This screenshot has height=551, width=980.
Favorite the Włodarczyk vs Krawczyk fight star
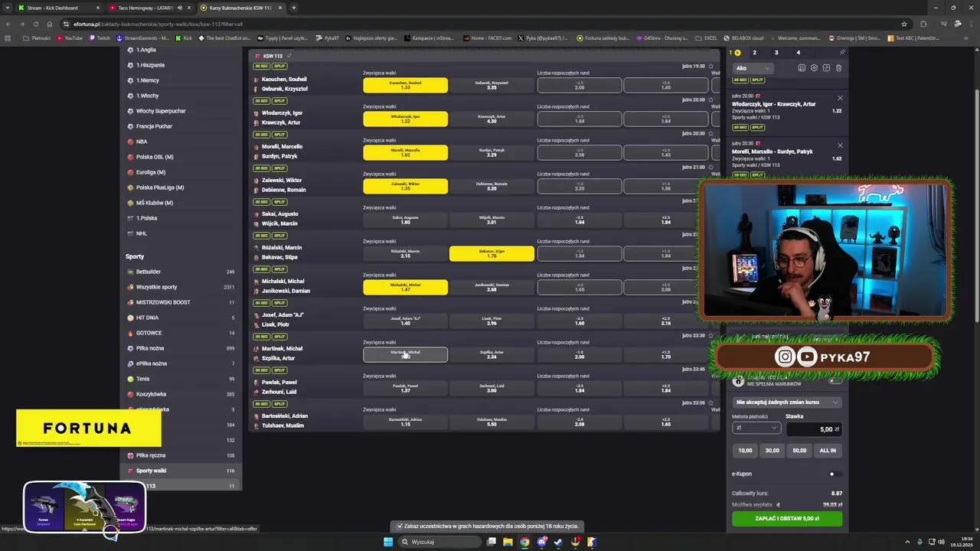(710, 99)
